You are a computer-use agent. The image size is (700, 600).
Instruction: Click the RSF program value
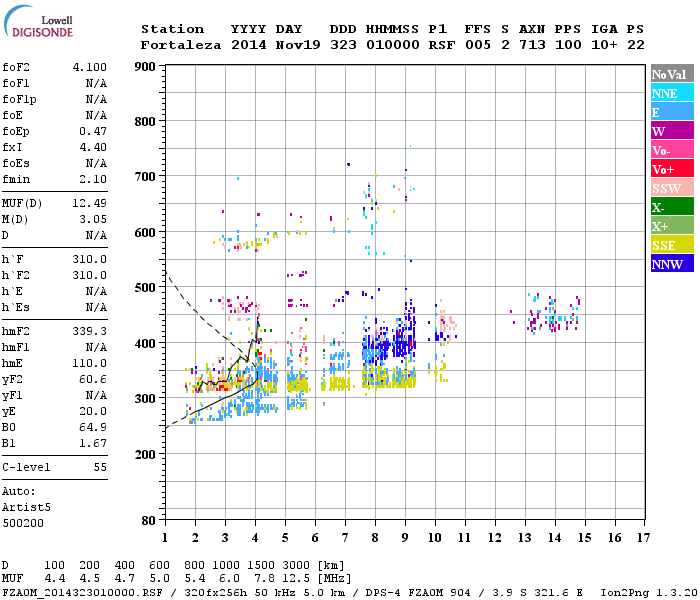[x=442, y=45]
